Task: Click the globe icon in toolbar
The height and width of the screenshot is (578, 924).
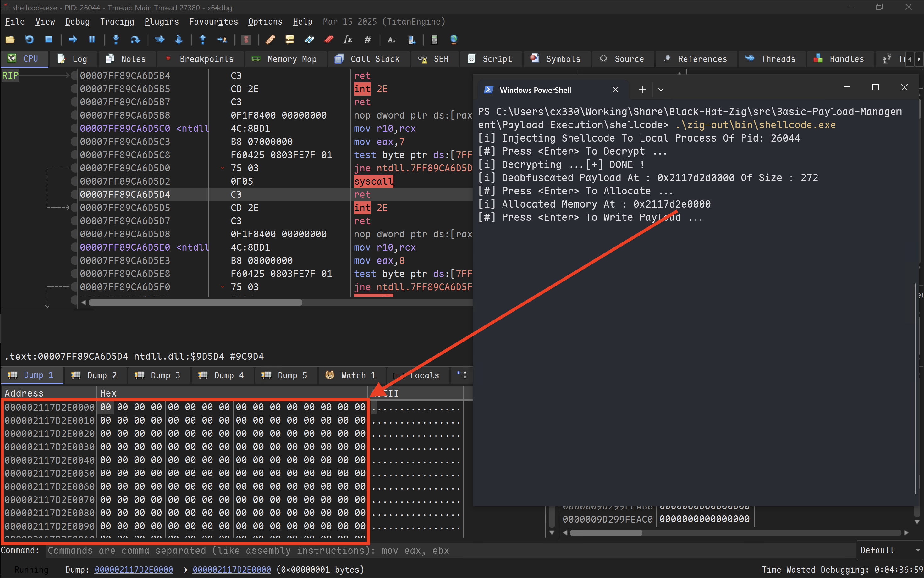Action: [454, 39]
